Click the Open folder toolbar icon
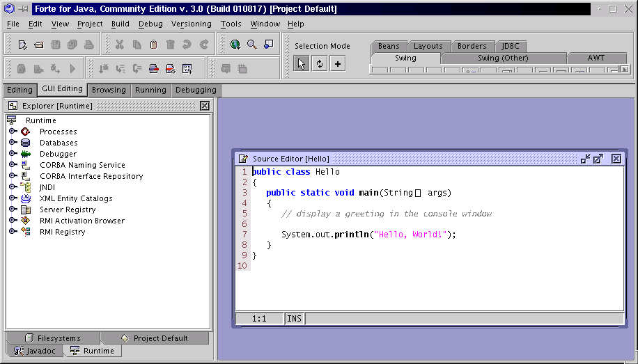The image size is (638, 364). coord(38,45)
